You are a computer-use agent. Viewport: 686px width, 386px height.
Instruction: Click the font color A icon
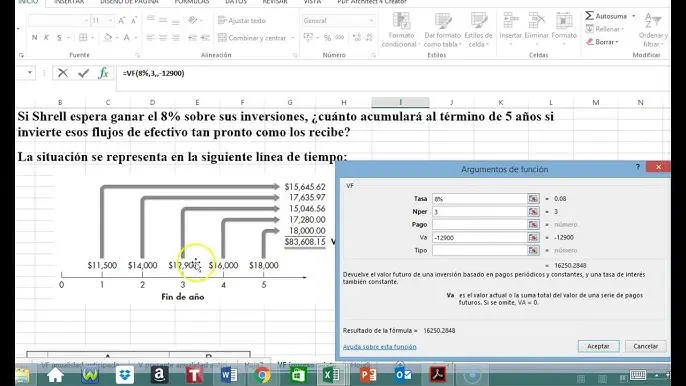(126, 38)
